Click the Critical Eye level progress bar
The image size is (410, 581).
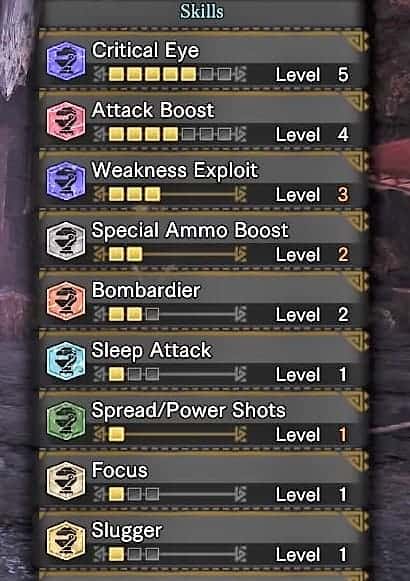pyautogui.click(x=170, y=74)
